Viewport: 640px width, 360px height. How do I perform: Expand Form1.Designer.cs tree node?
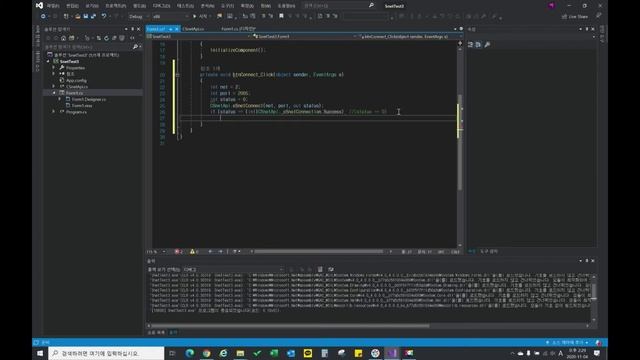[x=60, y=99]
